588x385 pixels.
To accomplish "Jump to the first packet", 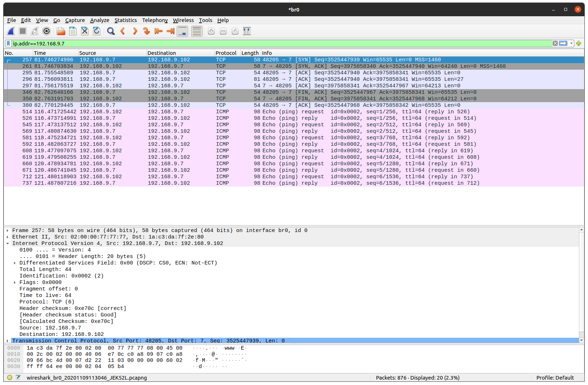I will 158,31.
